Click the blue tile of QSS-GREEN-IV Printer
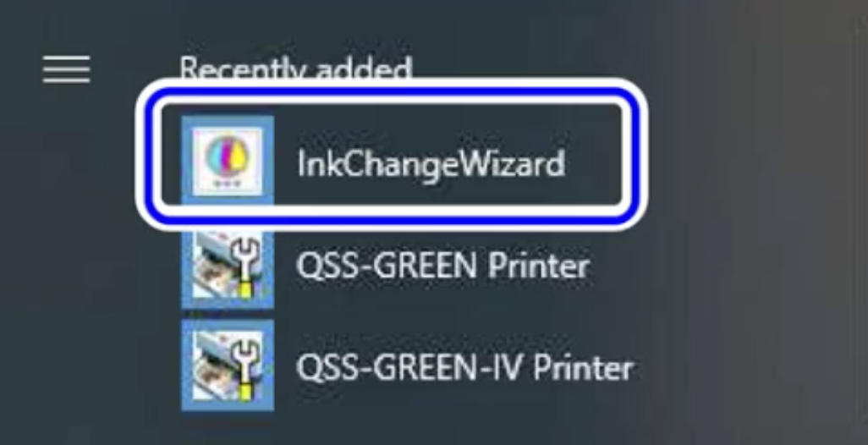The height and width of the screenshot is (445, 868). (x=228, y=365)
